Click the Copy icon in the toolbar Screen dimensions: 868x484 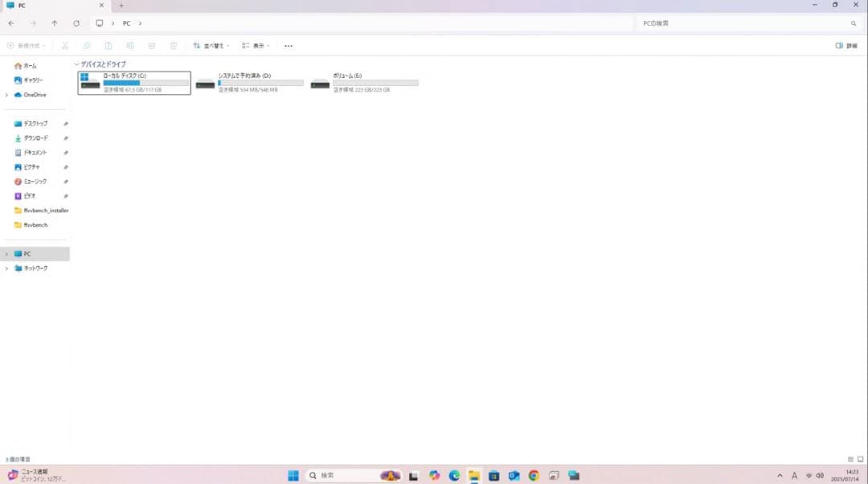[x=87, y=46]
